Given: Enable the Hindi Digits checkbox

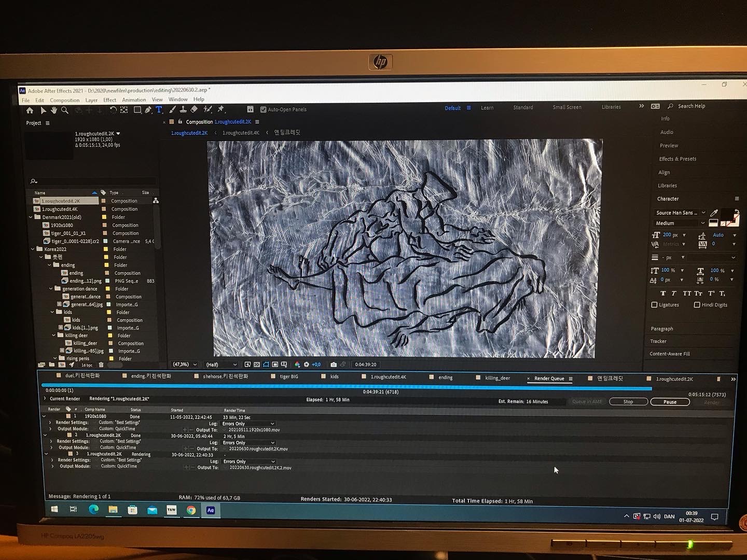Looking at the screenshot, I should (697, 305).
